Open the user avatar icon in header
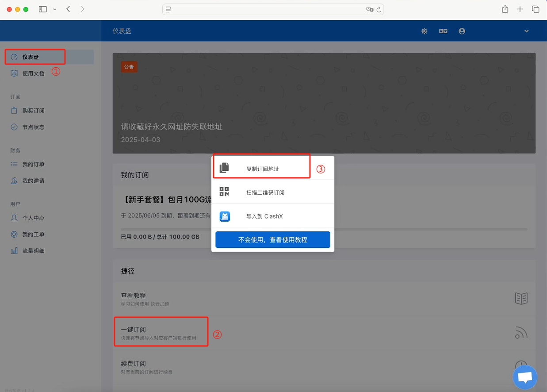Screen dimensions: 547x392 [x=462, y=31]
